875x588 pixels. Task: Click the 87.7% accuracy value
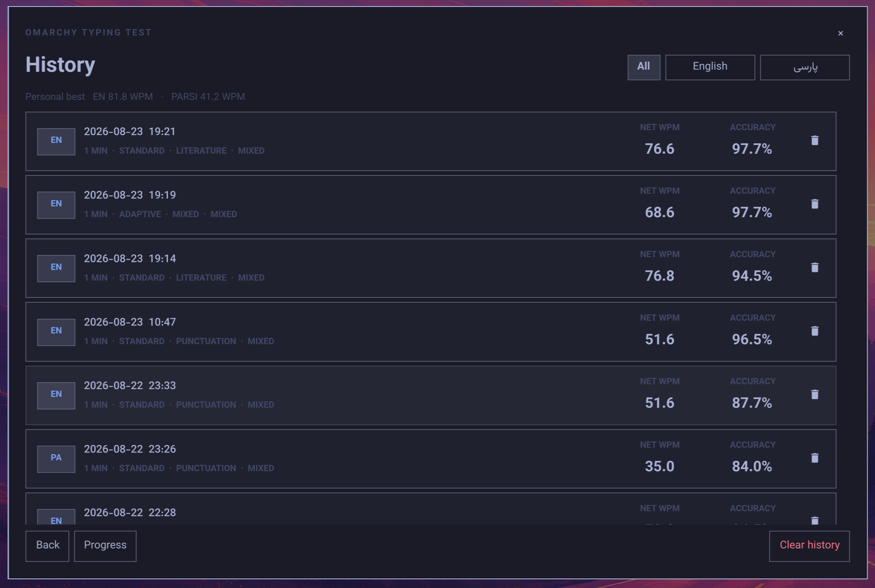tap(752, 403)
